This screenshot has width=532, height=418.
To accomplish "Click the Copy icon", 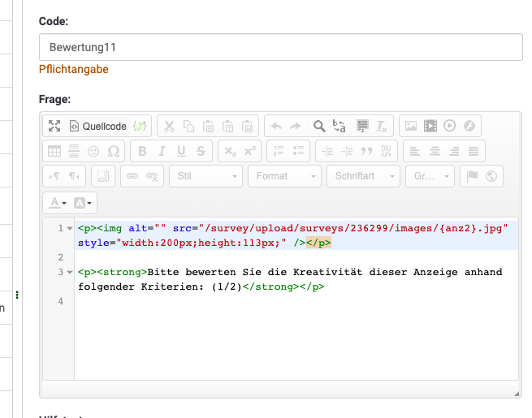I will click(x=188, y=126).
